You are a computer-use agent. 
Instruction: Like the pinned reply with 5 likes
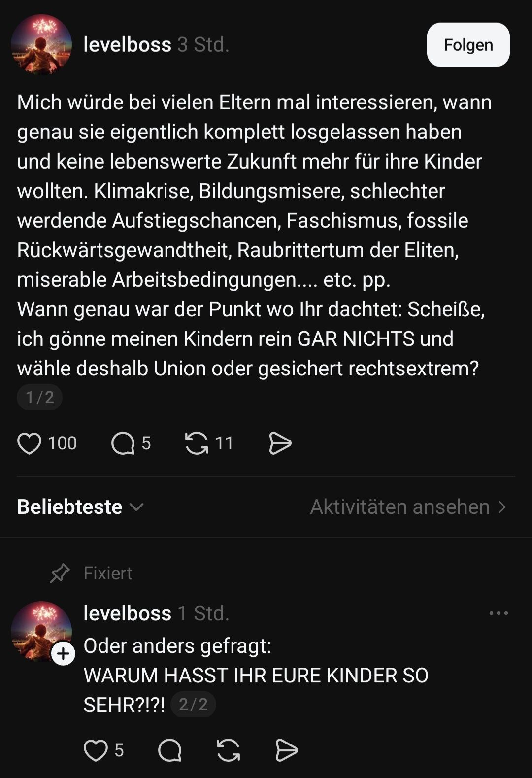click(x=96, y=750)
